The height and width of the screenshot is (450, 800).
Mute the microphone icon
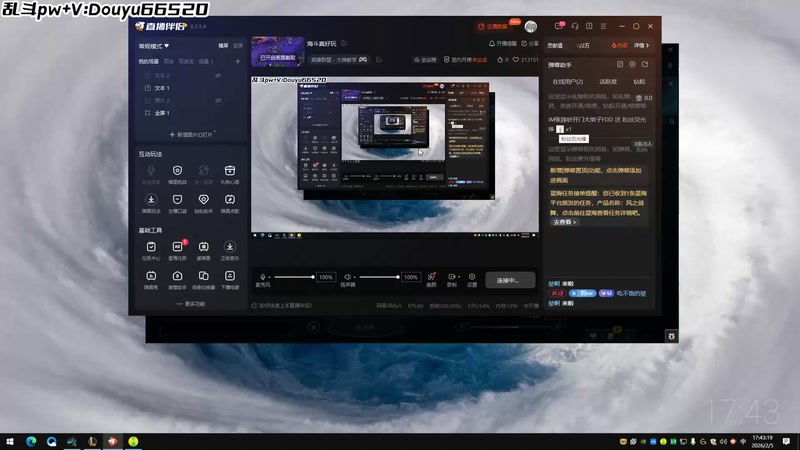click(x=263, y=277)
